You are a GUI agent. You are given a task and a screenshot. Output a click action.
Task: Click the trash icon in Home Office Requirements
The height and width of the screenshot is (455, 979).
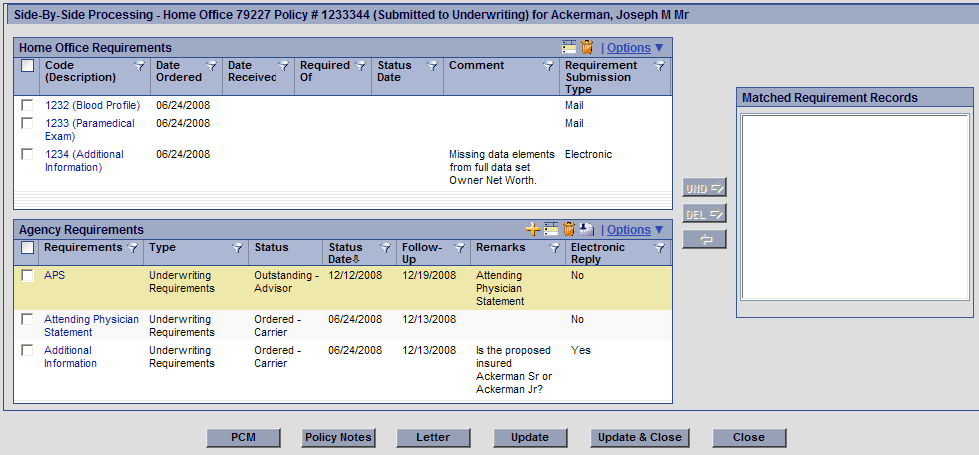click(x=587, y=47)
